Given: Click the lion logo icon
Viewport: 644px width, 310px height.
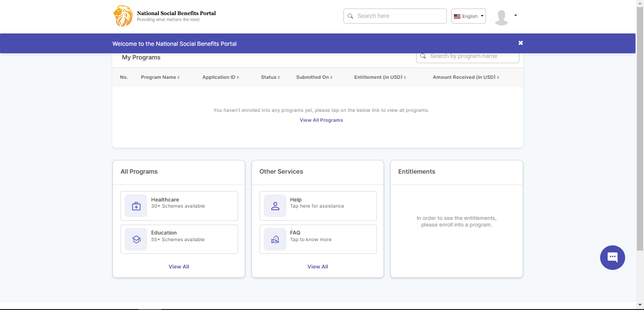Looking at the screenshot, I should click(x=123, y=16).
